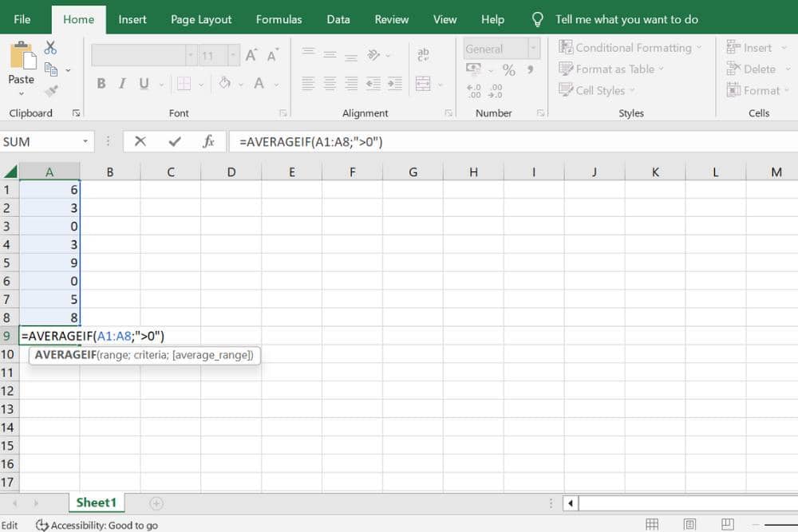The height and width of the screenshot is (532, 798).
Task: Click the Cut scissors icon
Action: point(51,48)
